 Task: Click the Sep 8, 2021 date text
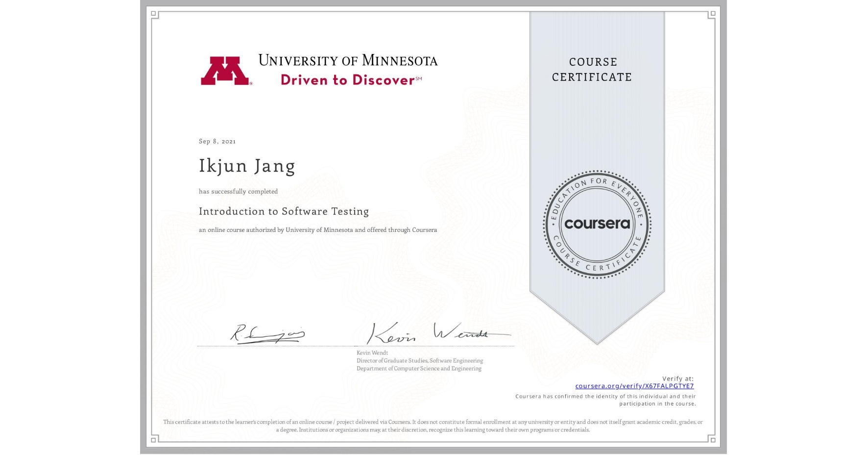coord(217,141)
